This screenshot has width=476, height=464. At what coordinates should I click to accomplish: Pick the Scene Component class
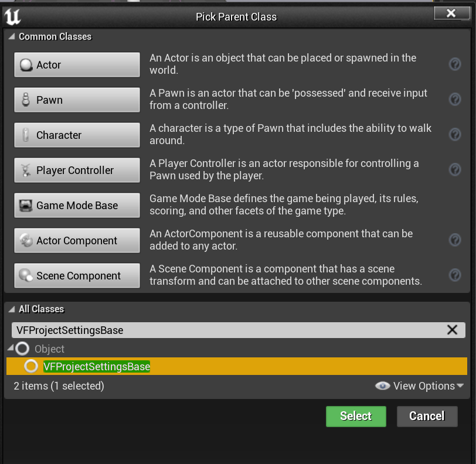click(x=77, y=275)
